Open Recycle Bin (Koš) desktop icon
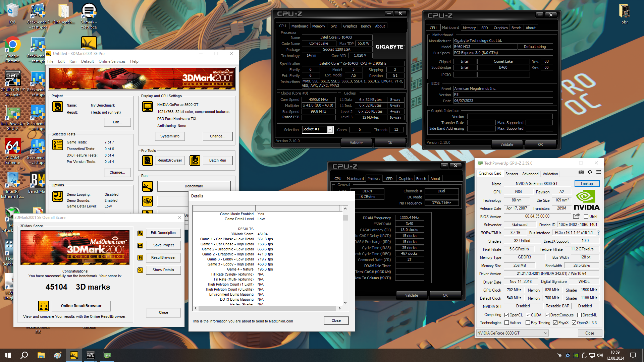The width and height of the screenshot is (644, 362). coord(12,13)
